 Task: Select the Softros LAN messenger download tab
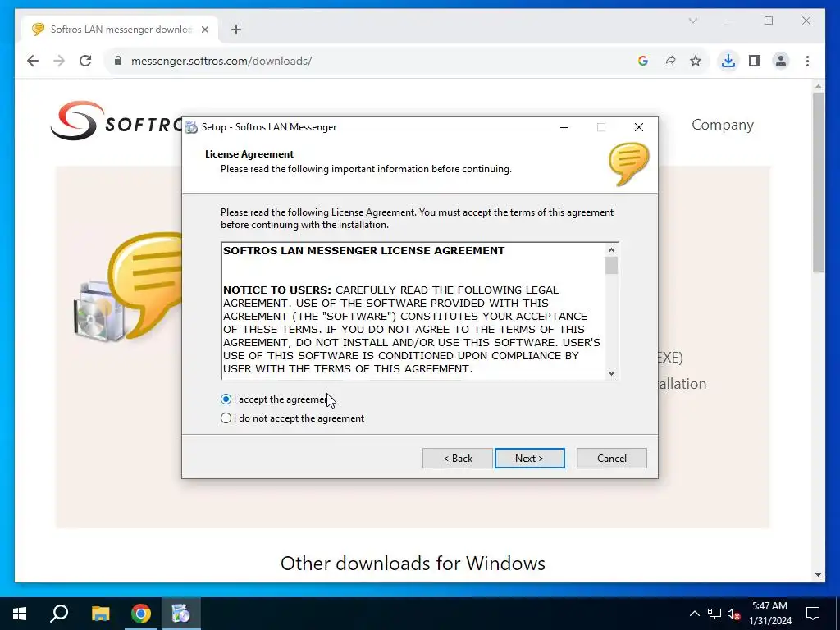click(x=120, y=30)
